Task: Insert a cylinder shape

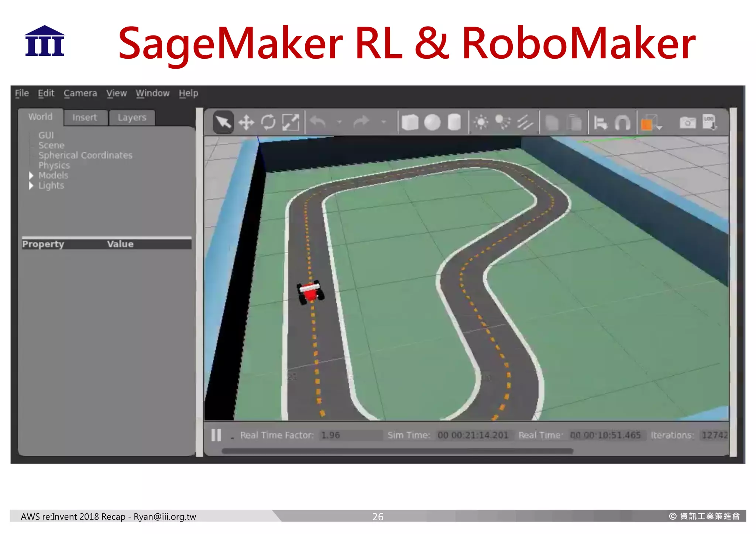Action: (454, 122)
